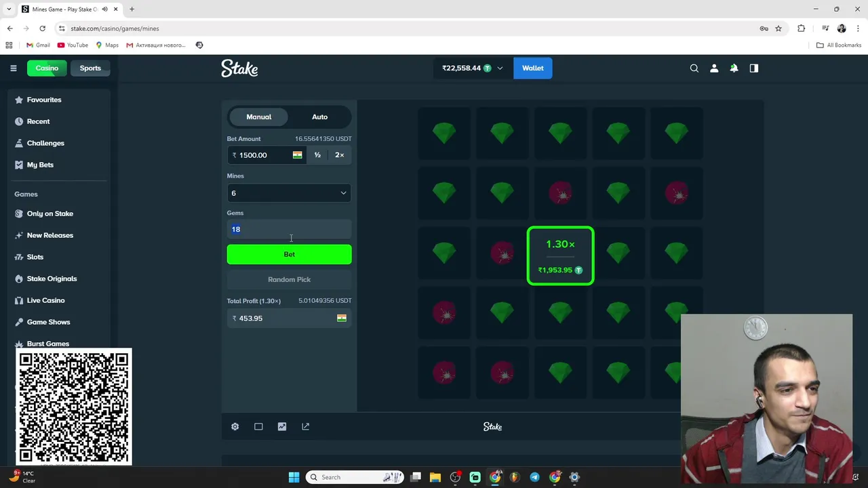868x488 pixels.
Task: Halve the bet with ½ button
Action: click(317, 155)
